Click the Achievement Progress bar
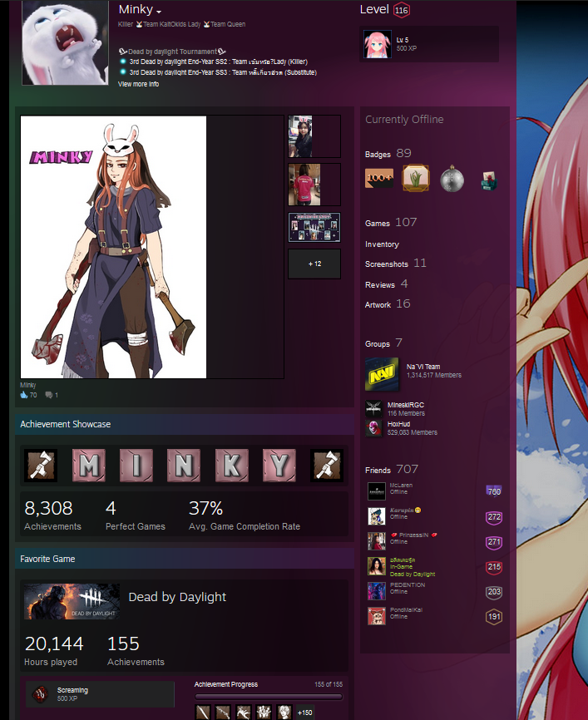 point(269,697)
